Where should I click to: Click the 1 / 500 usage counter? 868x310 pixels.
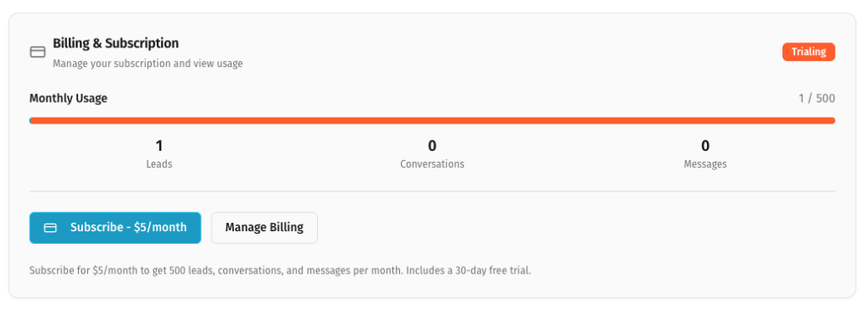pyautogui.click(x=816, y=98)
